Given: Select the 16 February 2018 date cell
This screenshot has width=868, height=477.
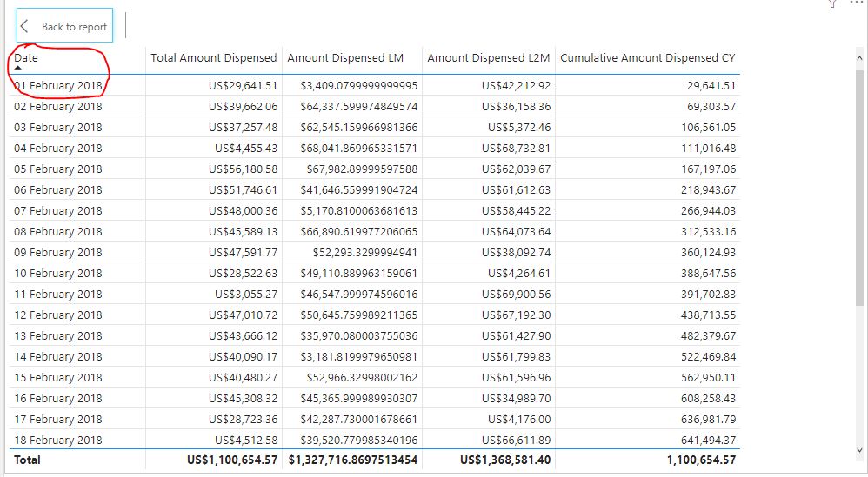Looking at the screenshot, I should point(58,399).
